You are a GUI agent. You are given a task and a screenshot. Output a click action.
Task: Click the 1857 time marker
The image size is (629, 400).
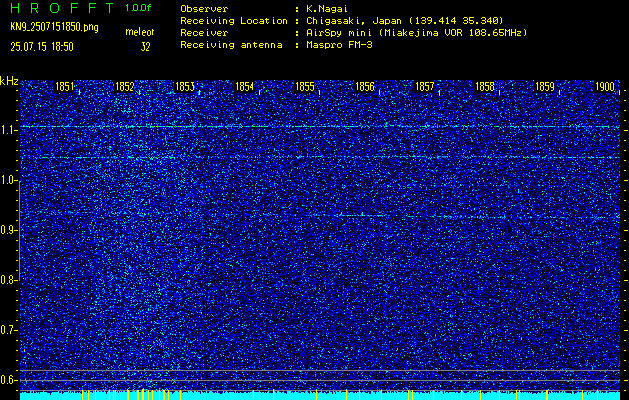(x=424, y=87)
